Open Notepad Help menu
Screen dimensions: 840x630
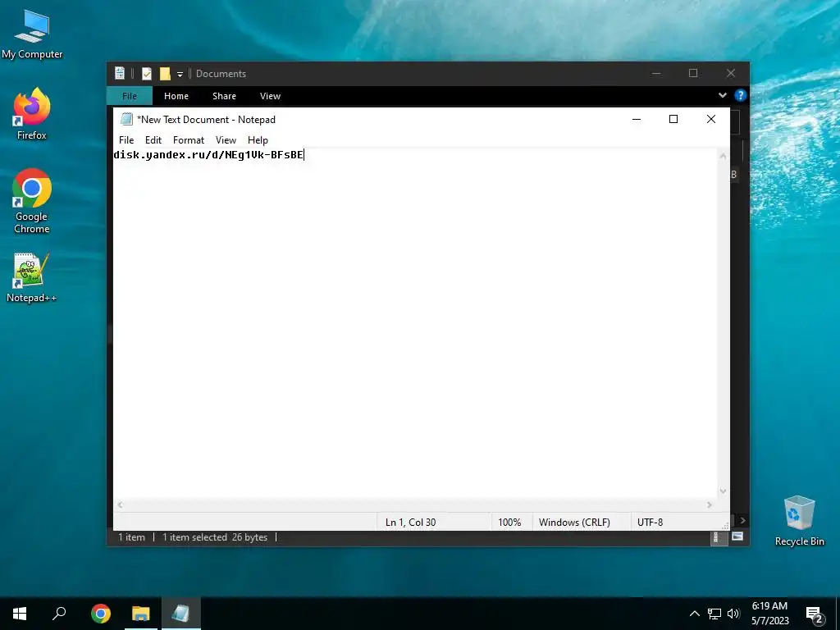pos(258,139)
